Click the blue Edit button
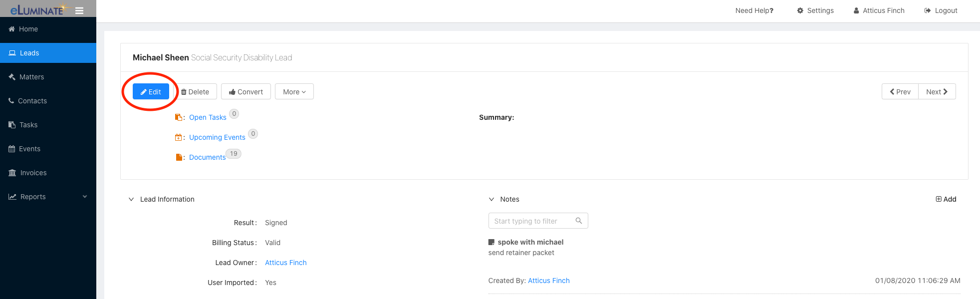The width and height of the screenshot is (980, 299). pyautogui.click(x=151, y=91)
